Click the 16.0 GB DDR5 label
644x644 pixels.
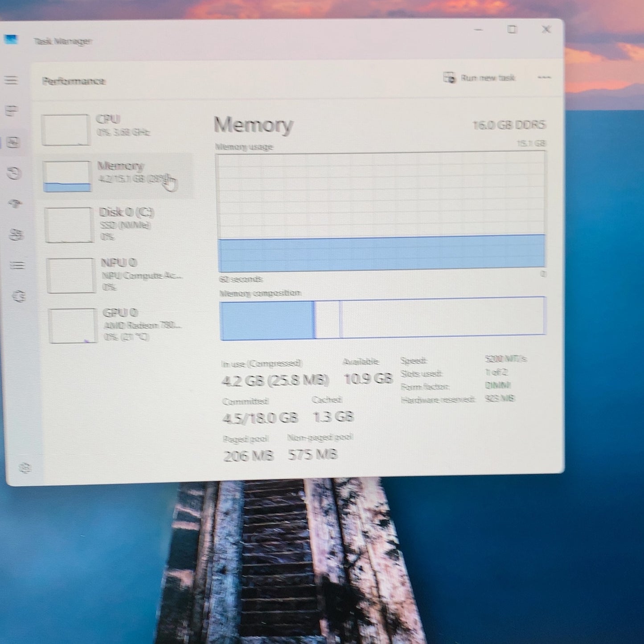click(x=509, y=125)
